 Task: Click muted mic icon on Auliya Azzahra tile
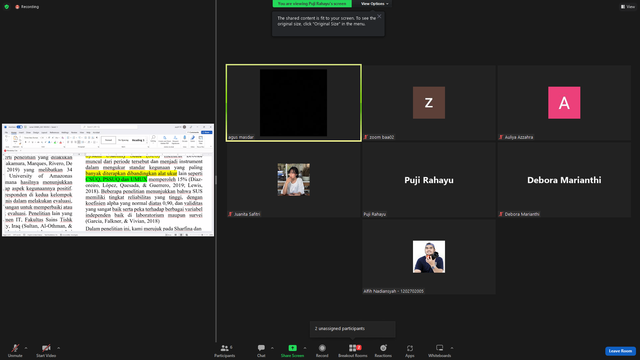(x=501, y=137)
